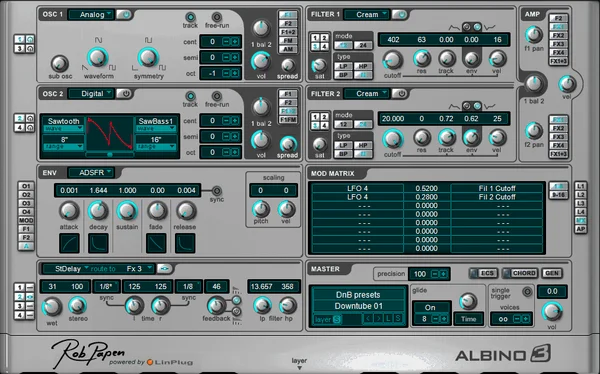Select the F1 envelope tab
Screen dimensions: 600x374
26,229
